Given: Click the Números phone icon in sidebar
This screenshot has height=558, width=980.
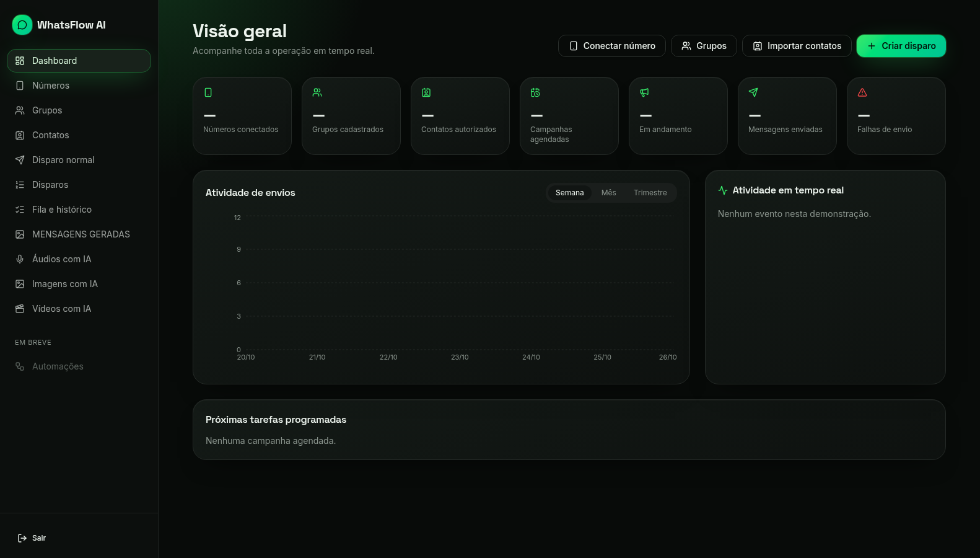Looking at the screenshot, I should (20, 86).
